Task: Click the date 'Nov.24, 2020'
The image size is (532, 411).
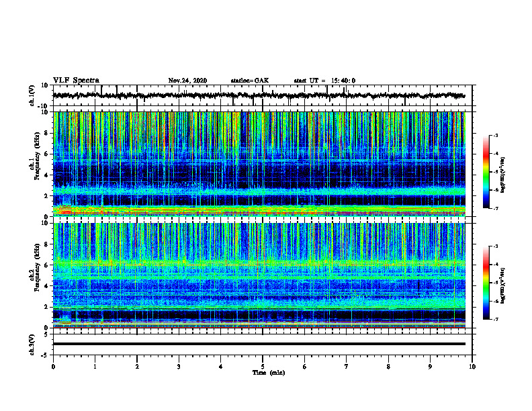Action: point(187,81)
